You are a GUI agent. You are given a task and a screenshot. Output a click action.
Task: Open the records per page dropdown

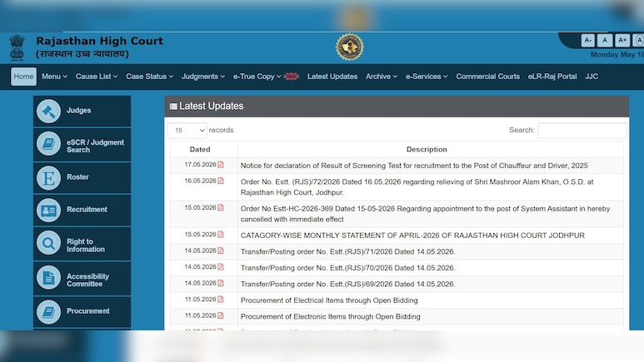(187, 130)
